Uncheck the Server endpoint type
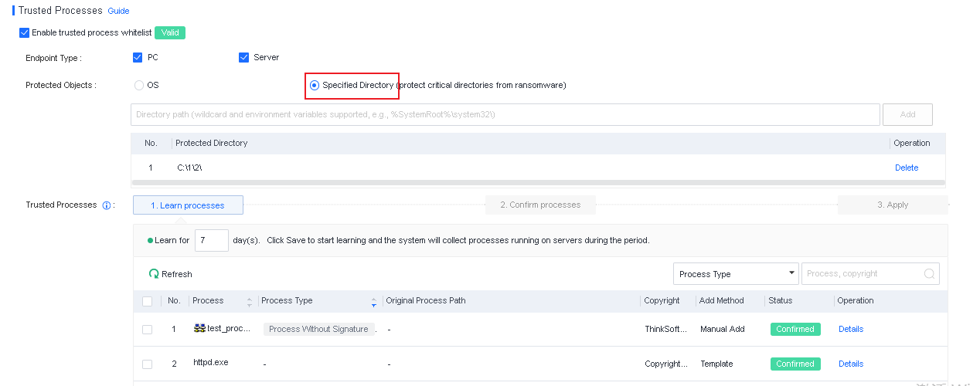Screen dimensions: 980x386 tap(244, 57)
